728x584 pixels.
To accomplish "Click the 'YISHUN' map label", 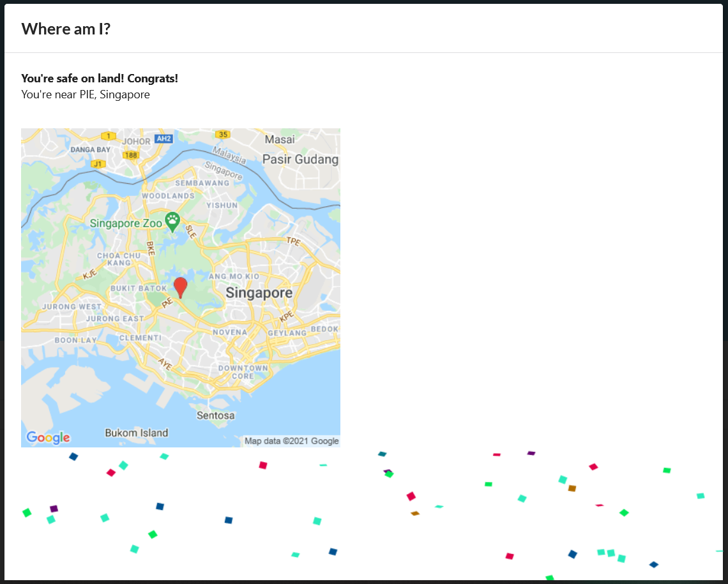I will (222, 206).
